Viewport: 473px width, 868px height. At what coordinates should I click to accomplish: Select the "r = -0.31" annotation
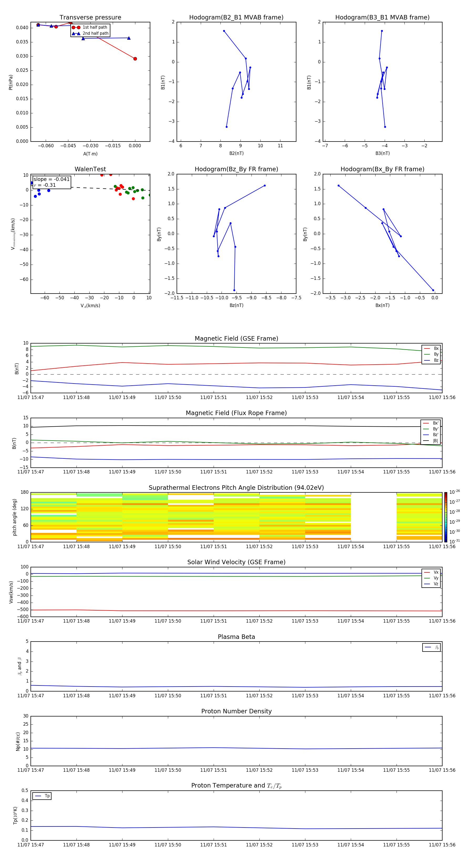(45, 185)
